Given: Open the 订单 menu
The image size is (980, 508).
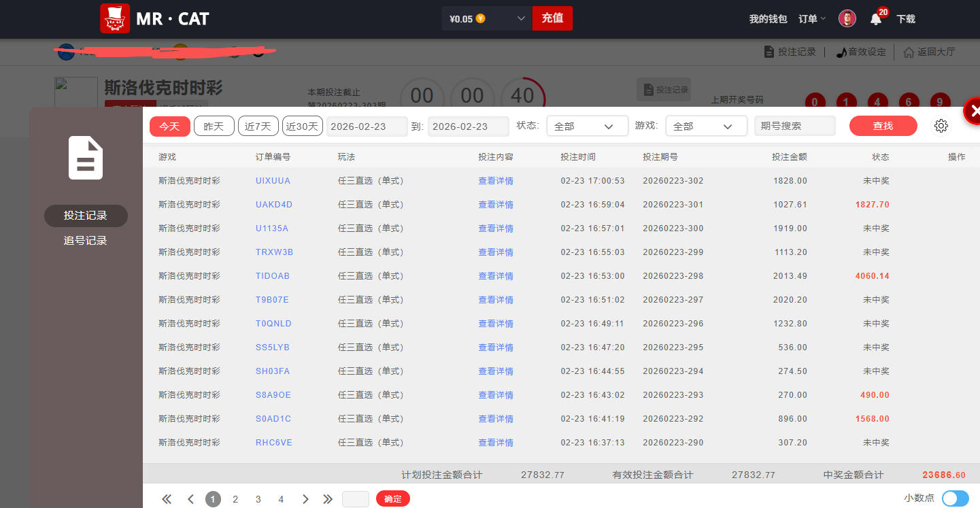Looking at the screenshot, I should pos(811,19).
